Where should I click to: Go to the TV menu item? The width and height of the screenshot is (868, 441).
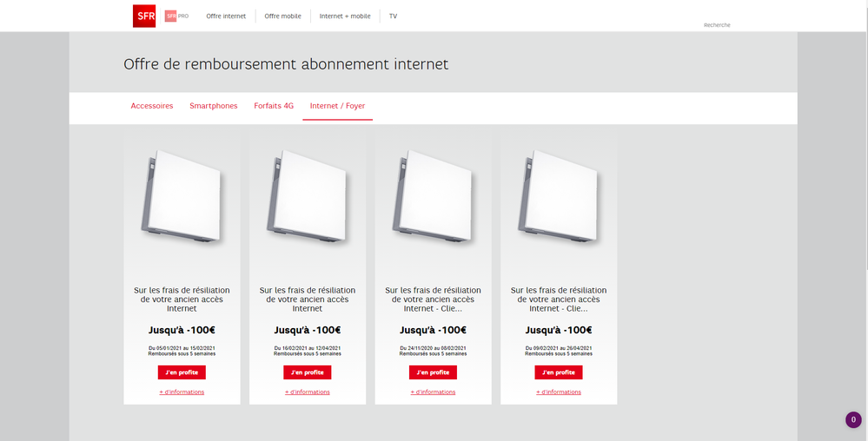click(x=393, y=16)
